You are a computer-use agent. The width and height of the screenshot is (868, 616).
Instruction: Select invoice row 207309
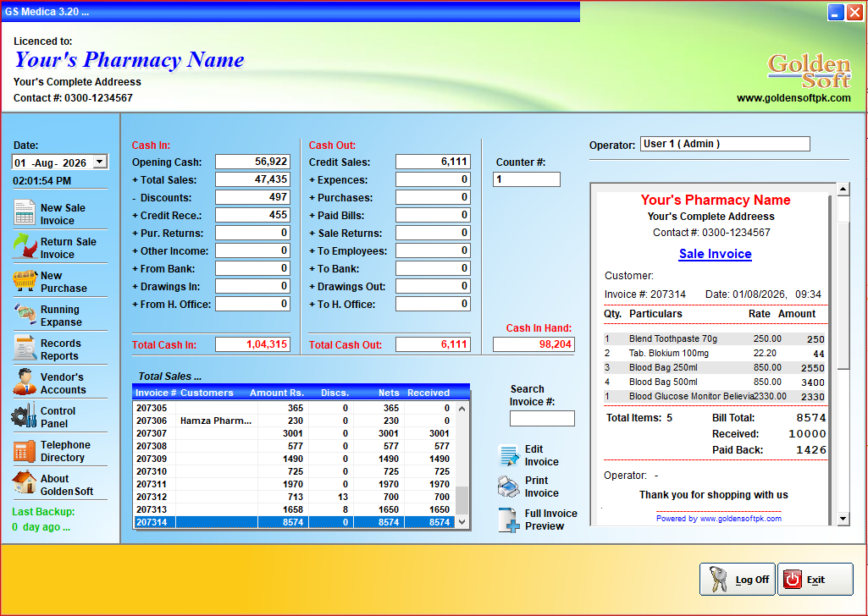(x=295, y=459)
